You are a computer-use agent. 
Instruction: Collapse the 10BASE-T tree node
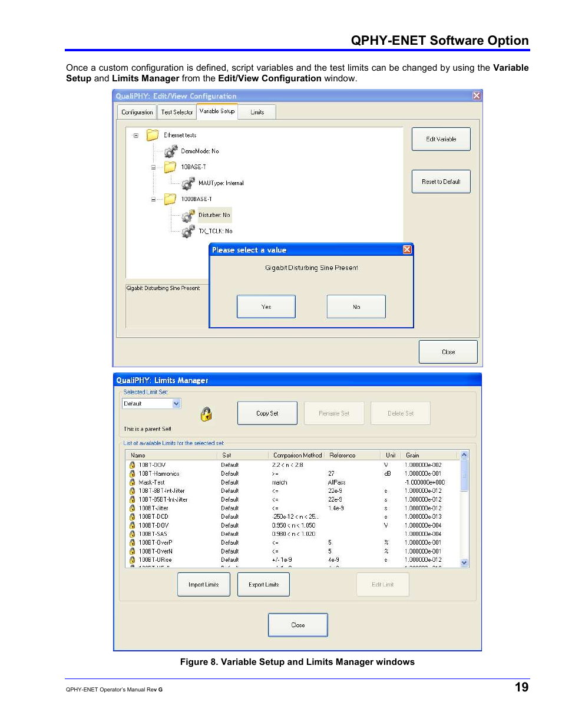tap(153, 167)
